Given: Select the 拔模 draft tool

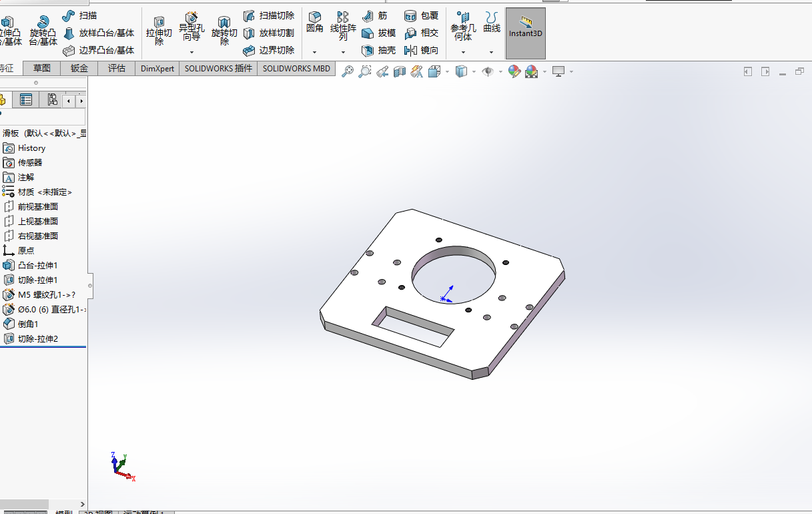Looking at the screenshot, I should click(379, 33).
